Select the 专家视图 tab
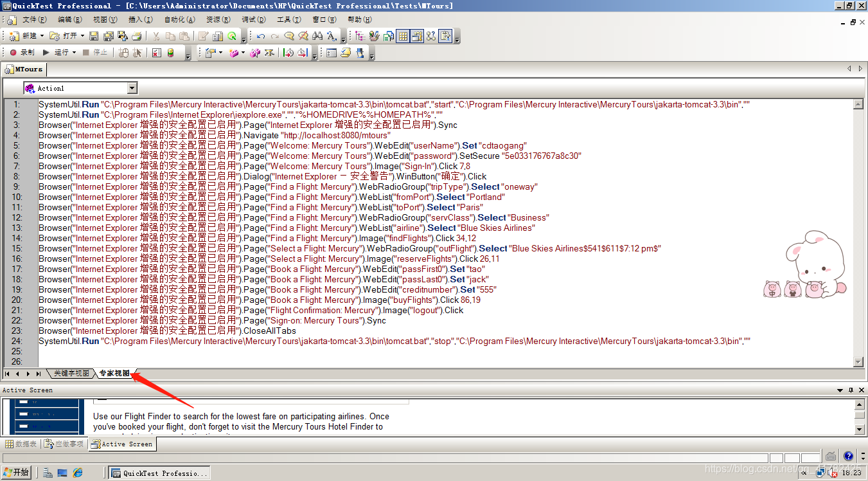Screen dimensions: 868x481 coord(114,374)
